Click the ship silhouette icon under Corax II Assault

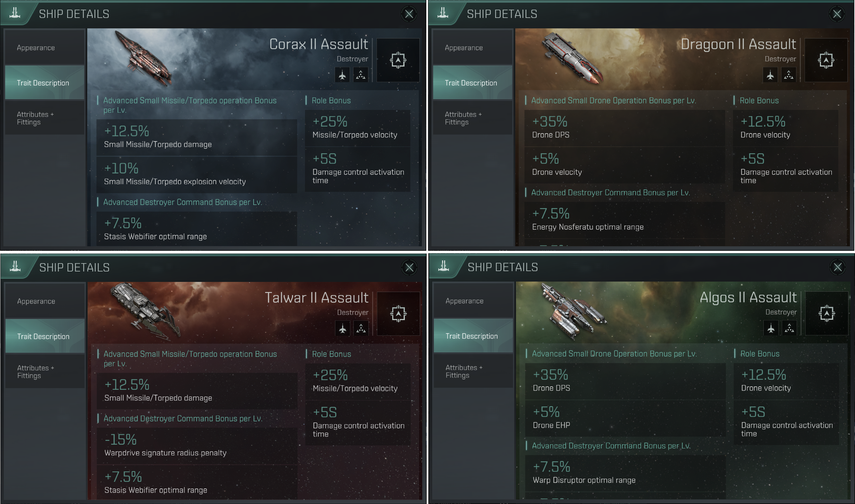[342, 75]
